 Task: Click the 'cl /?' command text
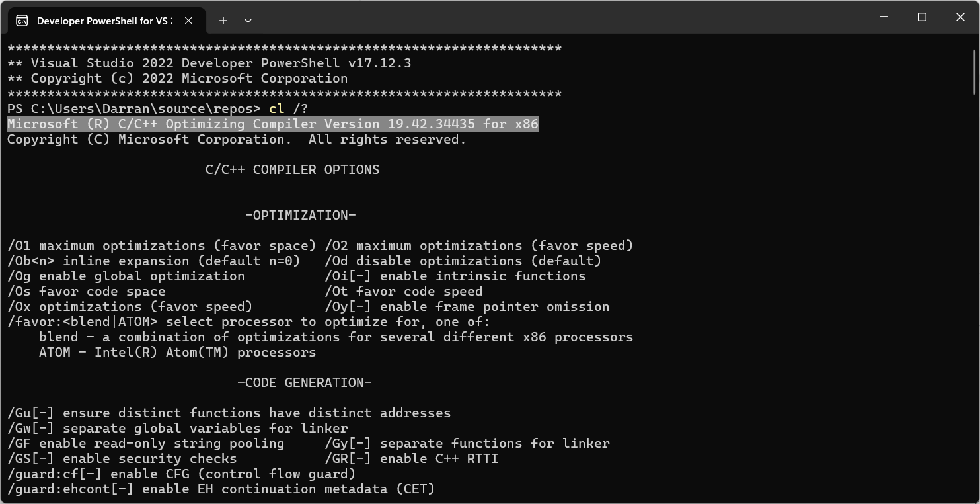tap(289, 108)
